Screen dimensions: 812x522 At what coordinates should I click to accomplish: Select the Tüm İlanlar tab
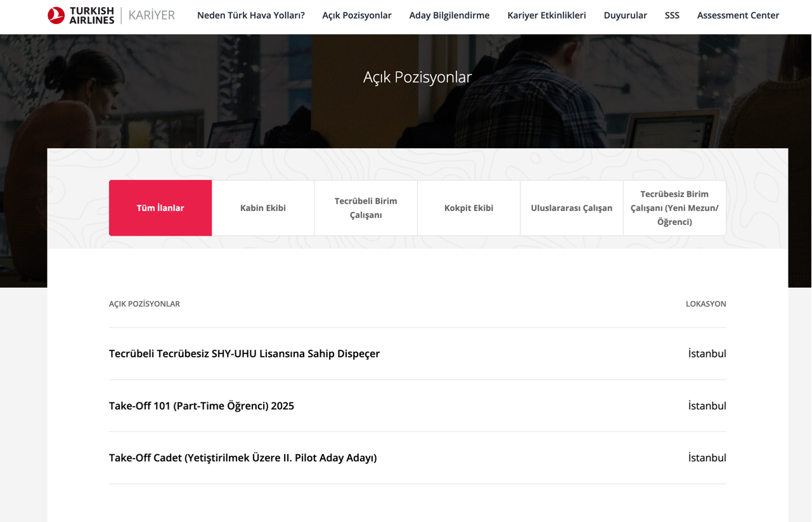[x=160, y=208]
